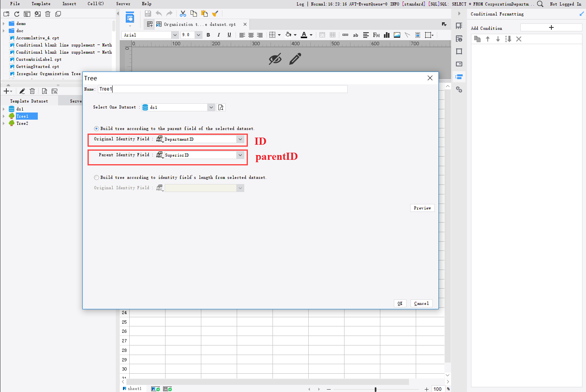Insert a formula using the F(x) toolbar icon
Image resolution: width=586 pixels, height=392 pixels.
click(376, 35)
